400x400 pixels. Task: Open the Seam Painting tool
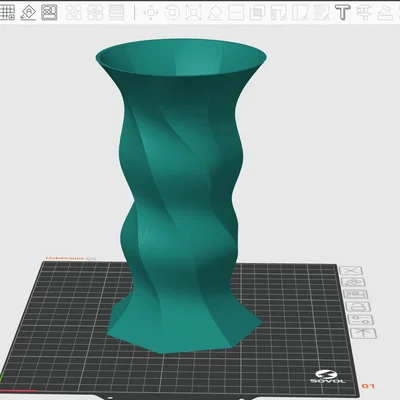click(300, 12)
